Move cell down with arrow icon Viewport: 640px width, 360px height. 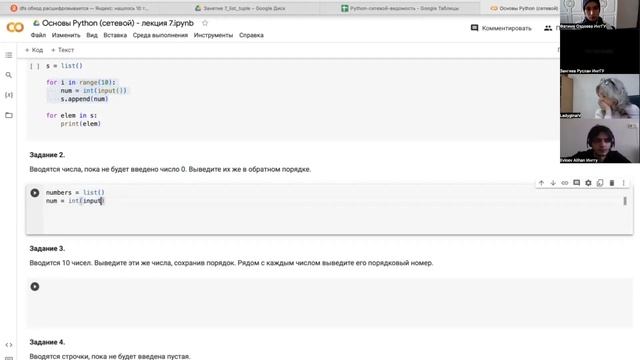553,183
